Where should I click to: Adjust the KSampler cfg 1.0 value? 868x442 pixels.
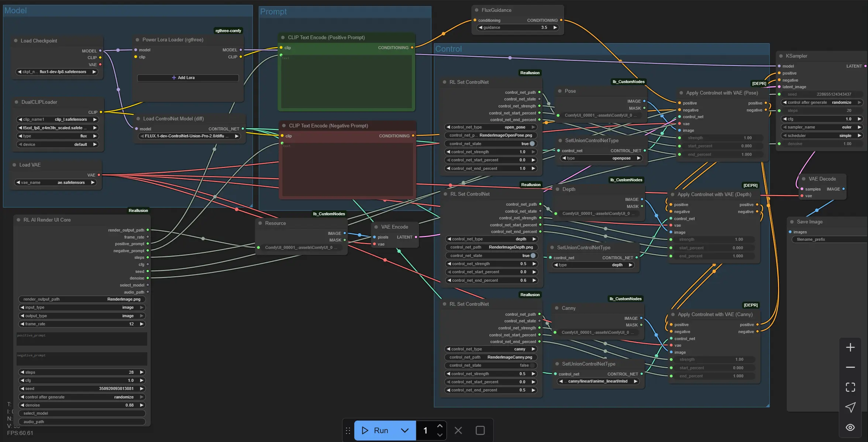pyautogui.click(x=822, y=119)
